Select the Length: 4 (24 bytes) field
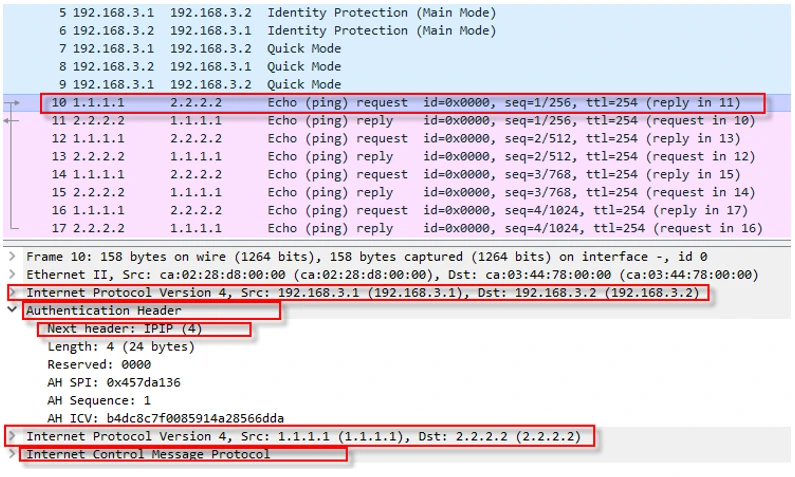The width and height of the screenshot is (795, 477). [120, 347]
